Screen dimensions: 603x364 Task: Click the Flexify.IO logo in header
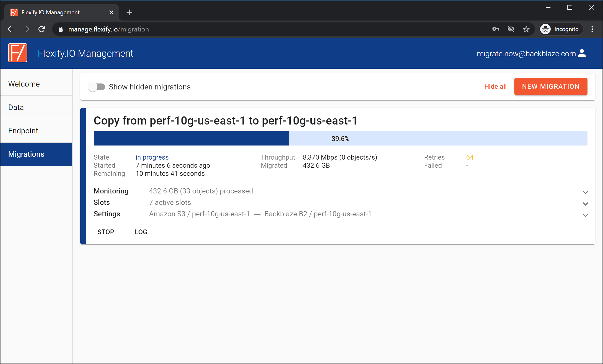click(18, 53)
